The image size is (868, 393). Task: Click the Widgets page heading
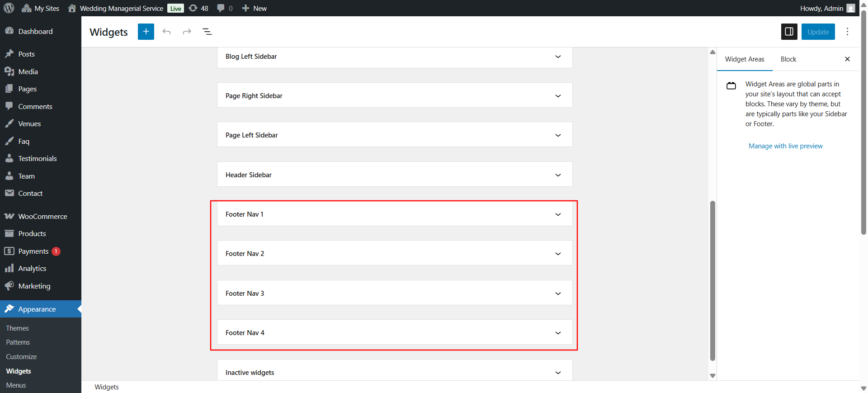[x=108, y=32]
